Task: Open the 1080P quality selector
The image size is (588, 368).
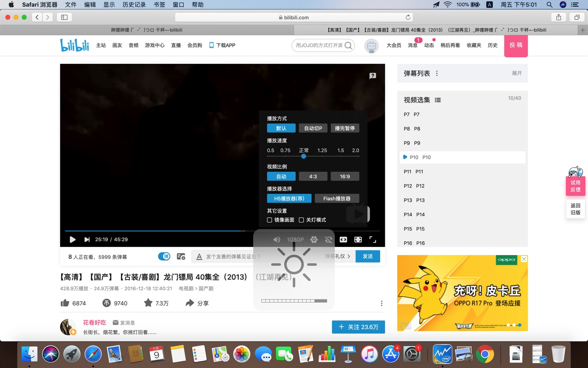Action: point(295,240)
